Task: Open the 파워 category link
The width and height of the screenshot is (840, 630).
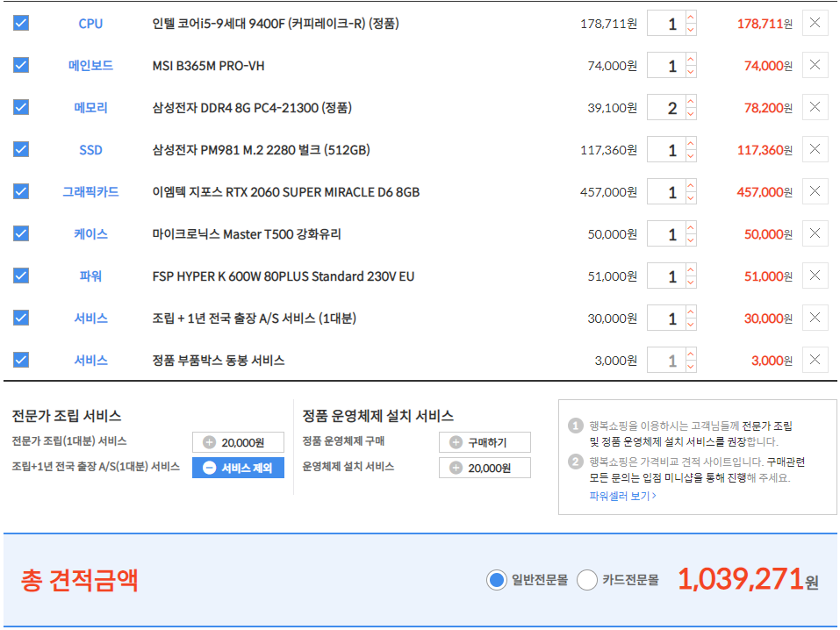Action: point(90,276)
